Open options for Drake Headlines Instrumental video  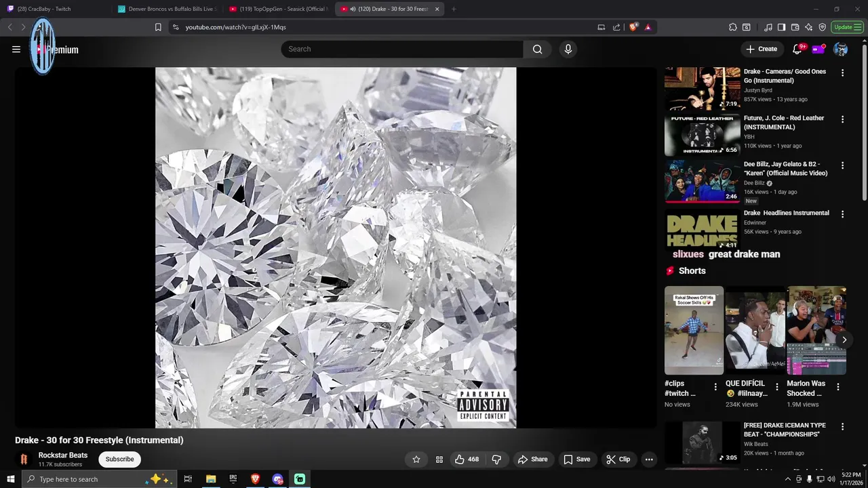(x=843, y=214)
